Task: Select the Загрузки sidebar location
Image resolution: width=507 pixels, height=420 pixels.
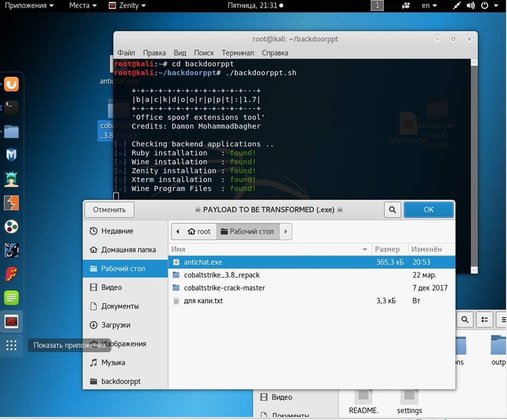Action: point(116,325)
